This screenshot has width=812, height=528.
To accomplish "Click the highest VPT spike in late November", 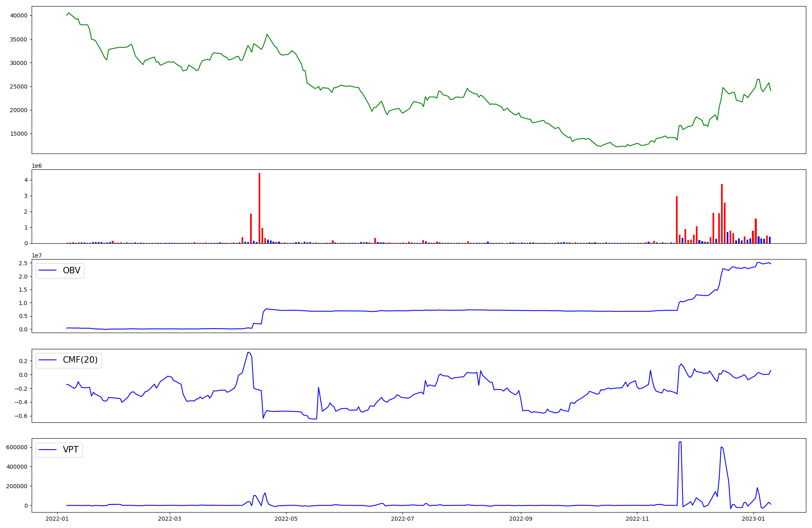I will pyautogui.click(x=680, y=442).
